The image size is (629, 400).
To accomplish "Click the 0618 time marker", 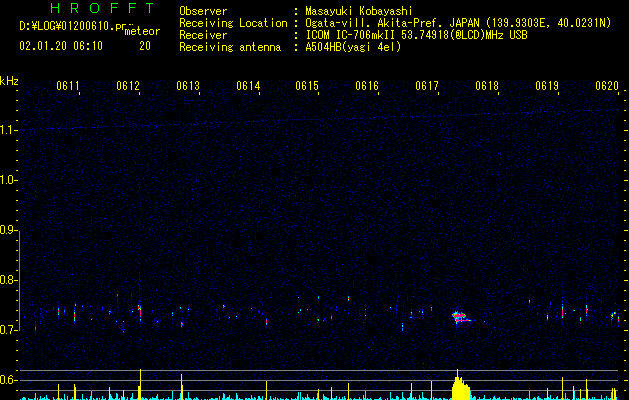I will point(487,86).
